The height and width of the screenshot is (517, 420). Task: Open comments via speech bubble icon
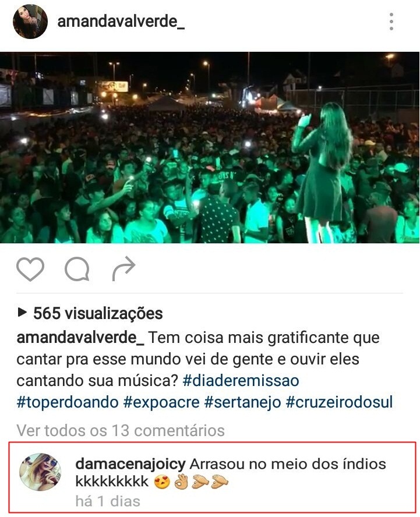(x=77, y=269)
